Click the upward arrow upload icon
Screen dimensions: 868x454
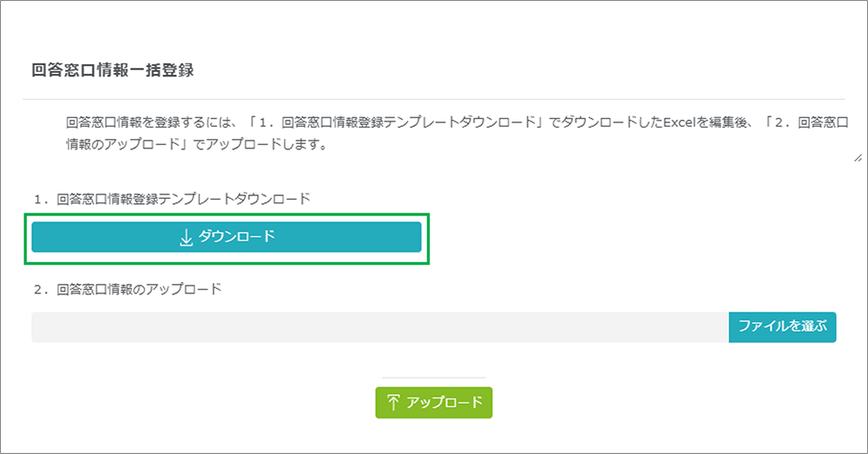point(393,403)
